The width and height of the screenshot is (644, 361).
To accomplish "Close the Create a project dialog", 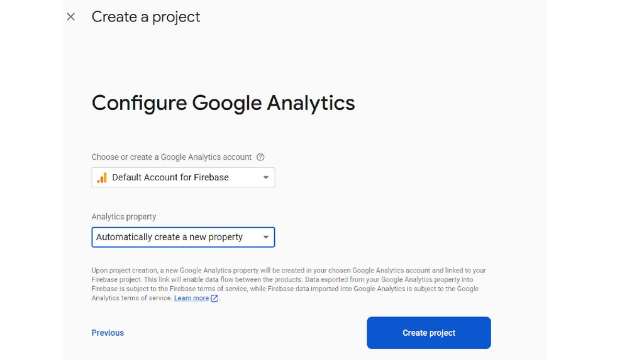I will point(71,17).
